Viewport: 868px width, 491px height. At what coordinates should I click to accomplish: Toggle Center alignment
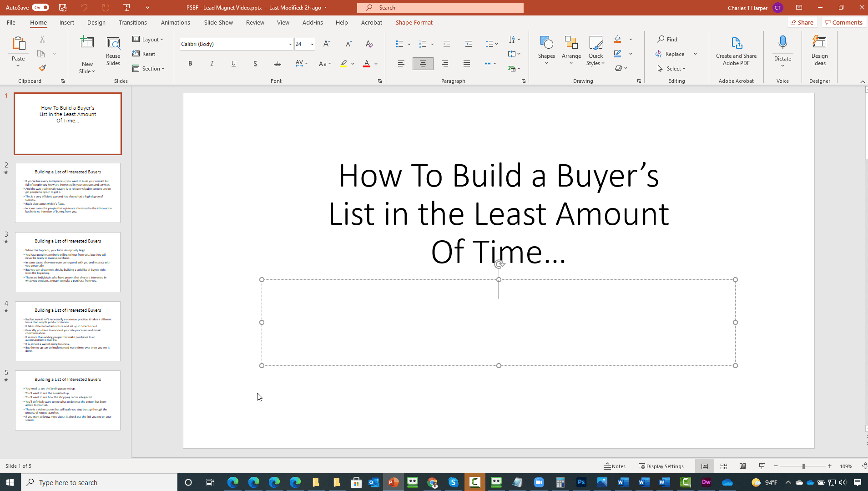423,64
